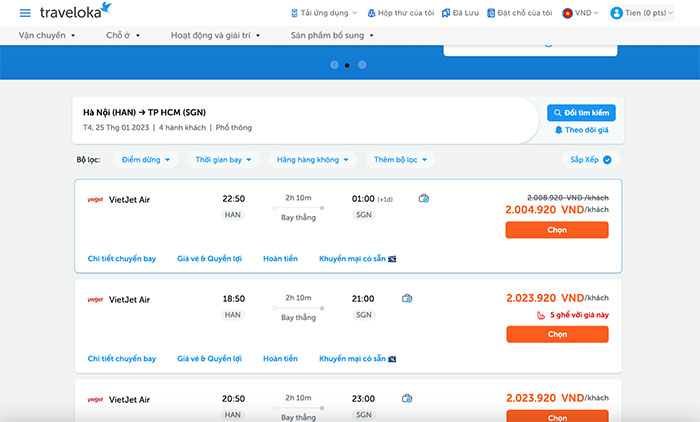Open Hoàn tiền for 18:50 flight
This screenshot has height=422, width=700.
(280, 359)
